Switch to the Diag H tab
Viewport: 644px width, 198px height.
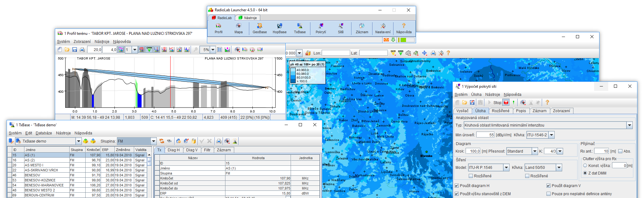click(x=173, y=150)
